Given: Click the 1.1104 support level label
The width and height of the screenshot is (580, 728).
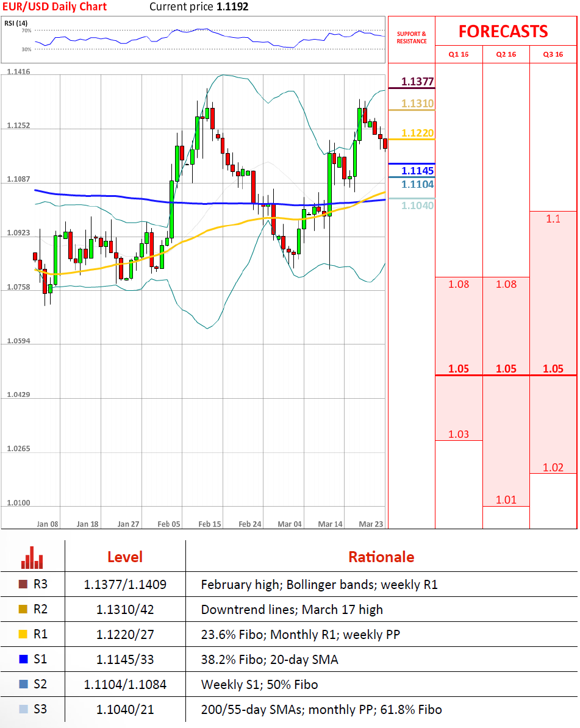Looking at the screenshot, I should (x=417, y=184).
